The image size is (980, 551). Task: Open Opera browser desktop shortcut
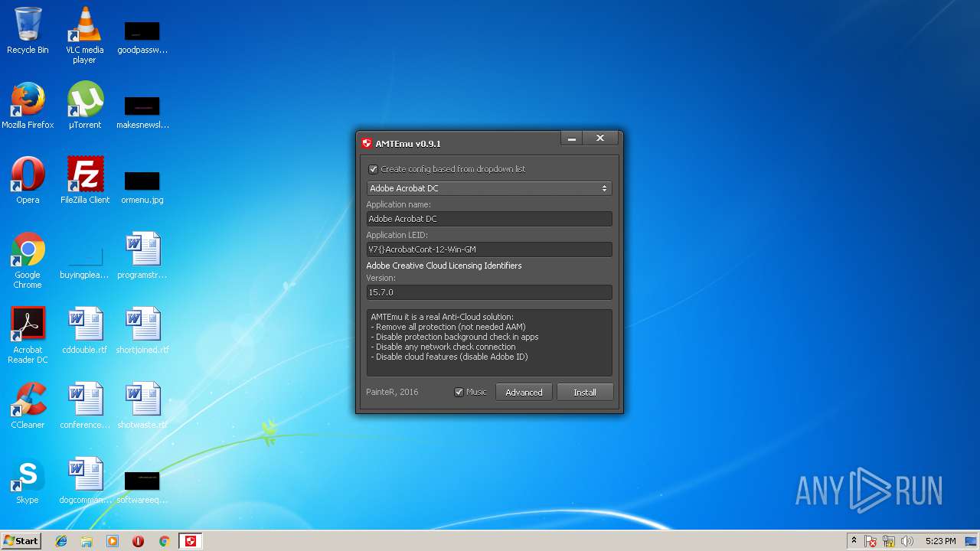click(x=28, y=180)
